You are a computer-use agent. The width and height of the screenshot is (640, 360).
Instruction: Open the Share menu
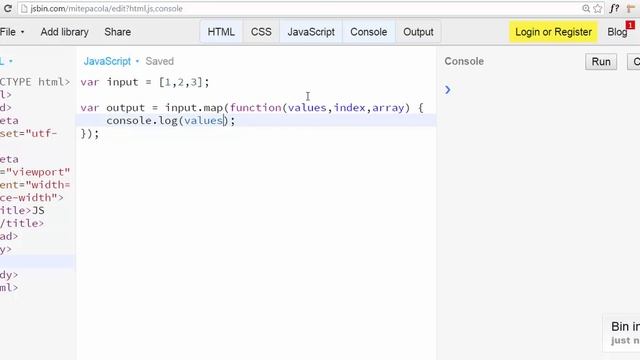click(118, 32)
